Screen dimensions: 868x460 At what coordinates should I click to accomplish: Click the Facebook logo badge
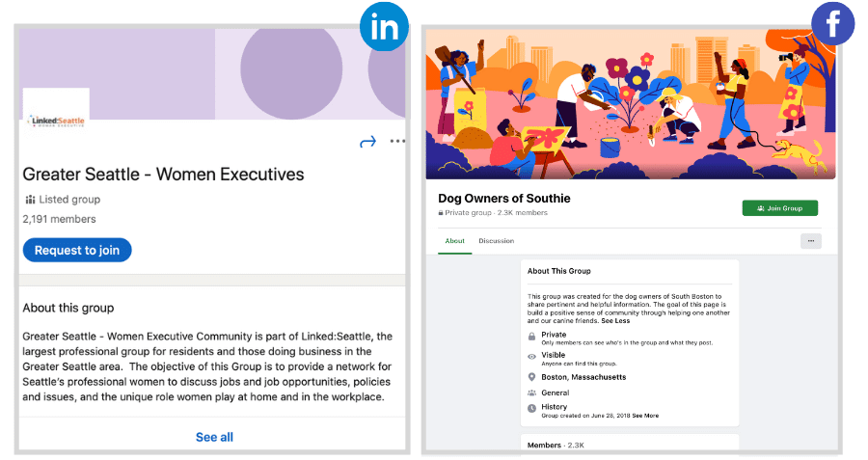point(832,23)
